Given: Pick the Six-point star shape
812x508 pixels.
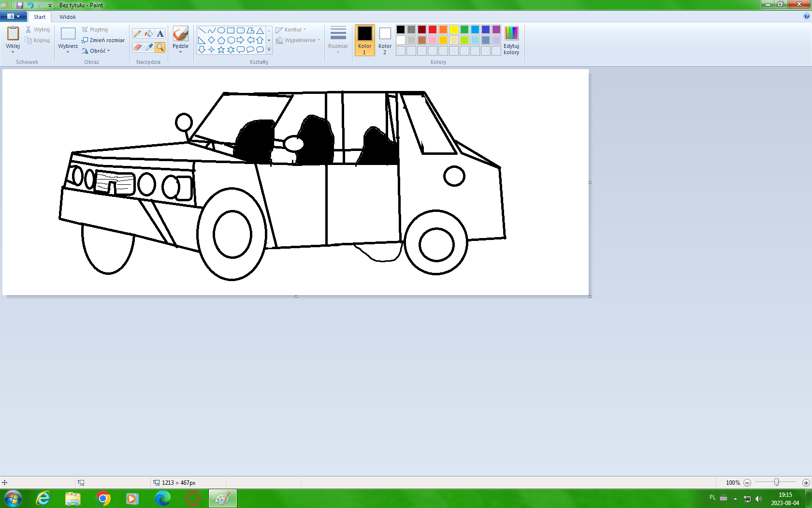Looking at the screenshot, I should click(x=231, y=50).
